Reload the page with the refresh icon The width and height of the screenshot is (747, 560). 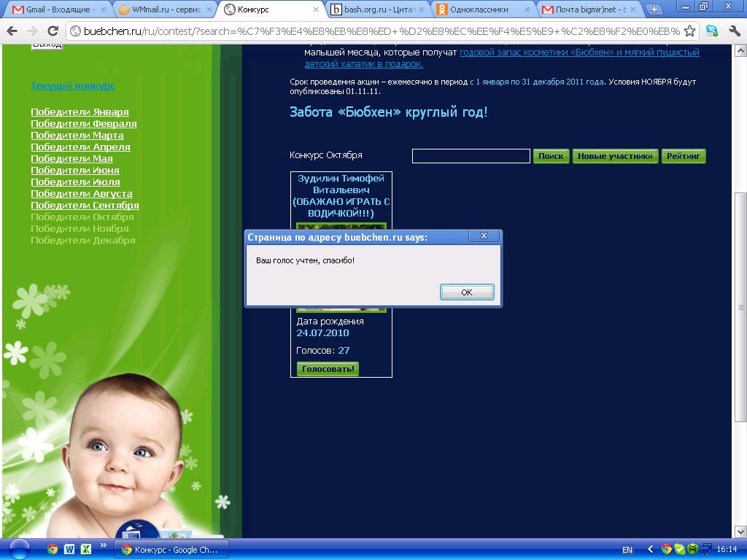coord(53,31)
